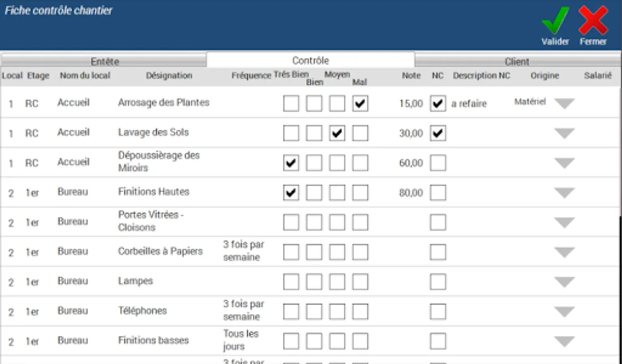Switch to the Entête tab
The image size is (622, 364).
click(104, 61)
